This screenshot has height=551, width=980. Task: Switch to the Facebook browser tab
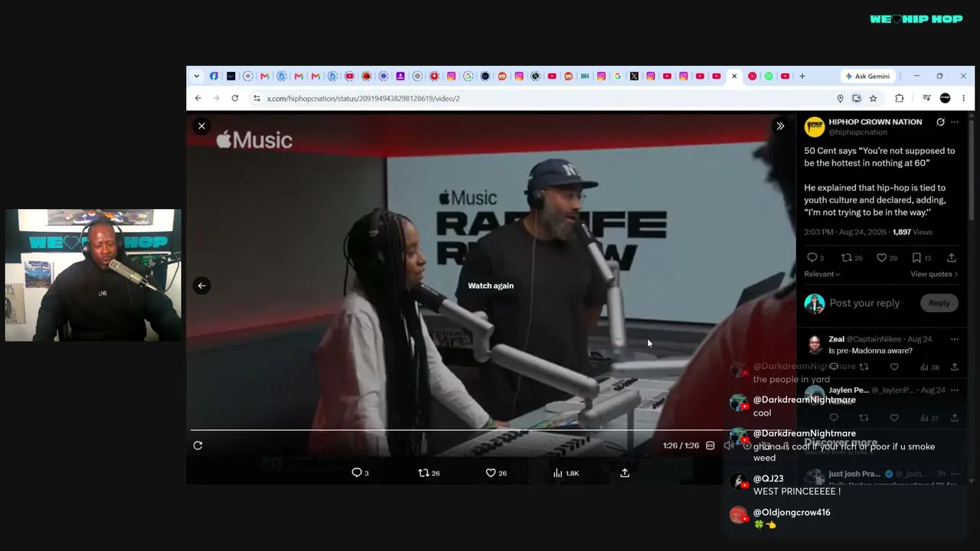tap(214, 77)
